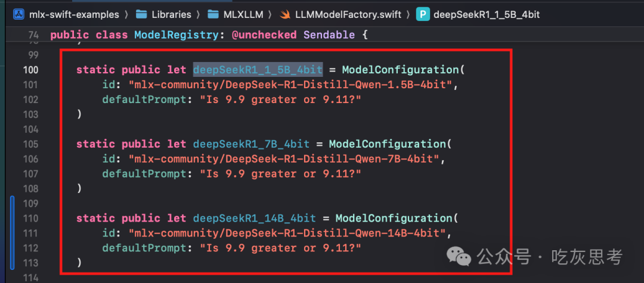
Task: Click the Libraries folder icon
Action: (141, 15)
